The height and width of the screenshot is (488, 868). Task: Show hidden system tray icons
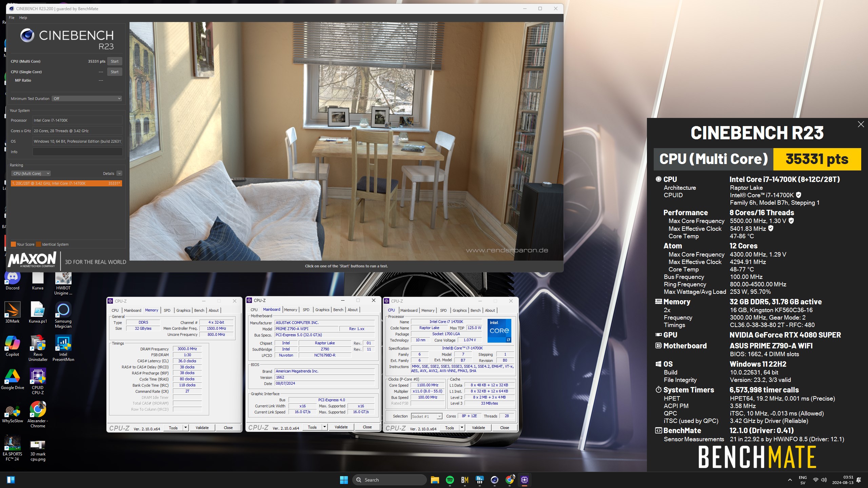pyautogui.click(x=790, y=480)
